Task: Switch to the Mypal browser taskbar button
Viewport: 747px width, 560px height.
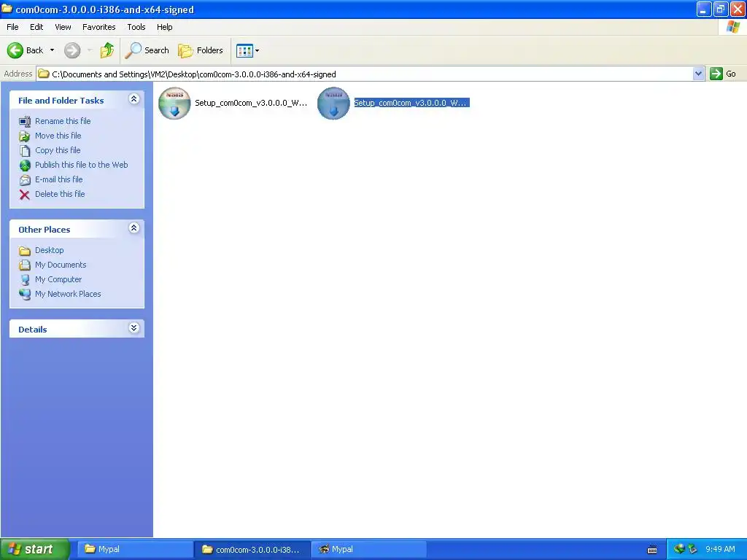Action: tap(368, 549)
